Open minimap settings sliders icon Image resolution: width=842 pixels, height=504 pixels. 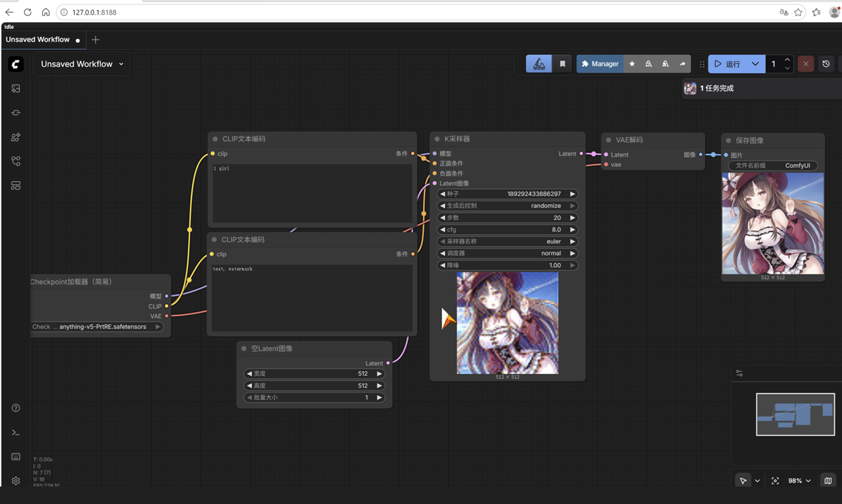tap(739, 373)
